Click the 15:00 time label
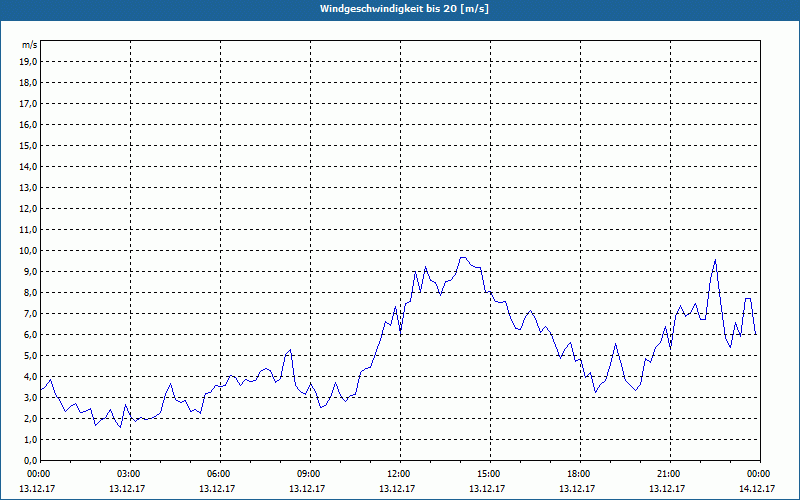The width and height of the screenshot is (800, 500). pyautogui.click(x=487, y=474)
